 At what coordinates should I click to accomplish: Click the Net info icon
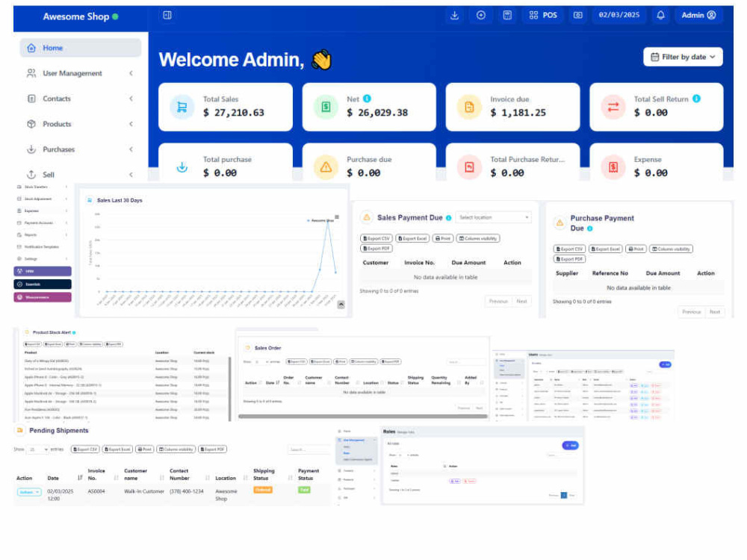tap(367, 99)
